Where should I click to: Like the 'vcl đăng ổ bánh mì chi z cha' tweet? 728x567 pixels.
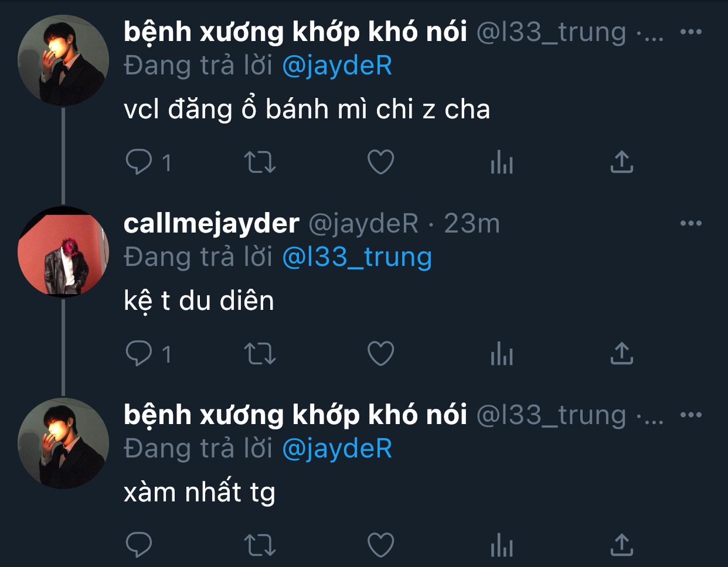pyautogui.click(x=380, y=162)
